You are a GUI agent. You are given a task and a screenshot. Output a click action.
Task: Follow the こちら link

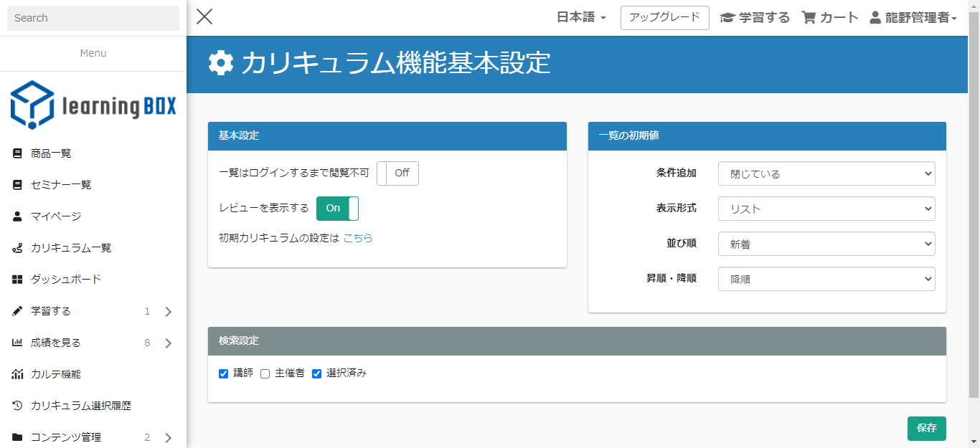[358, 238]
